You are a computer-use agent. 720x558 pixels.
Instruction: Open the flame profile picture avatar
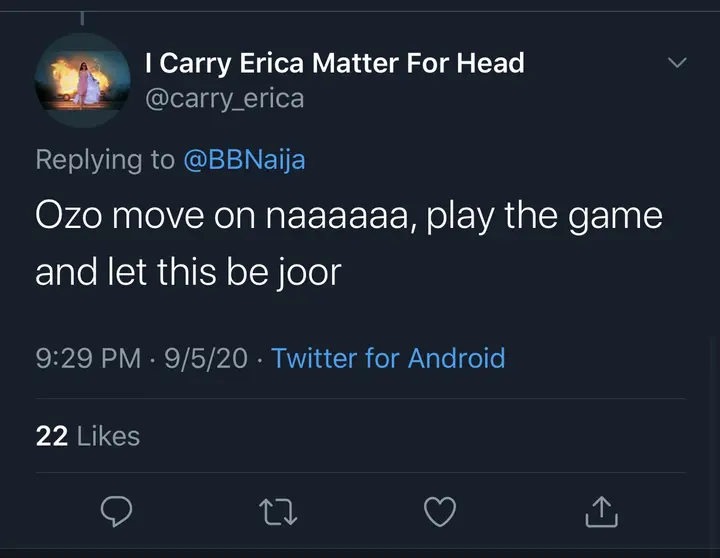(x=82, y=80)
